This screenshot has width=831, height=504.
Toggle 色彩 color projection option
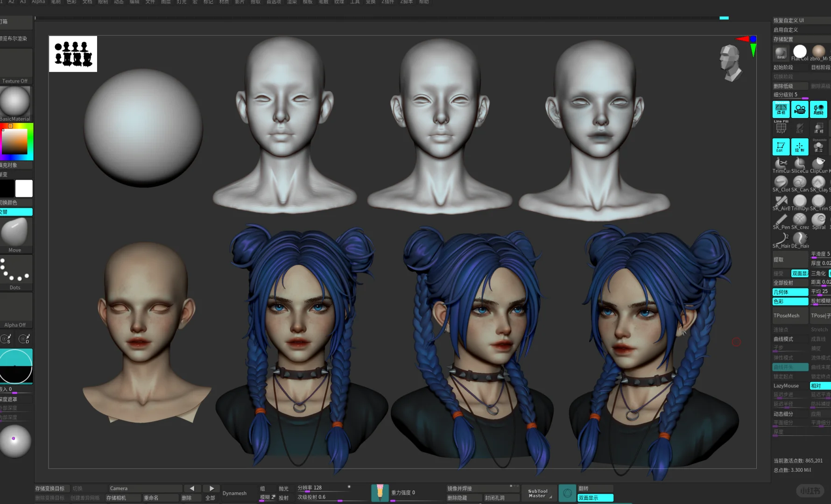point(790,301)
